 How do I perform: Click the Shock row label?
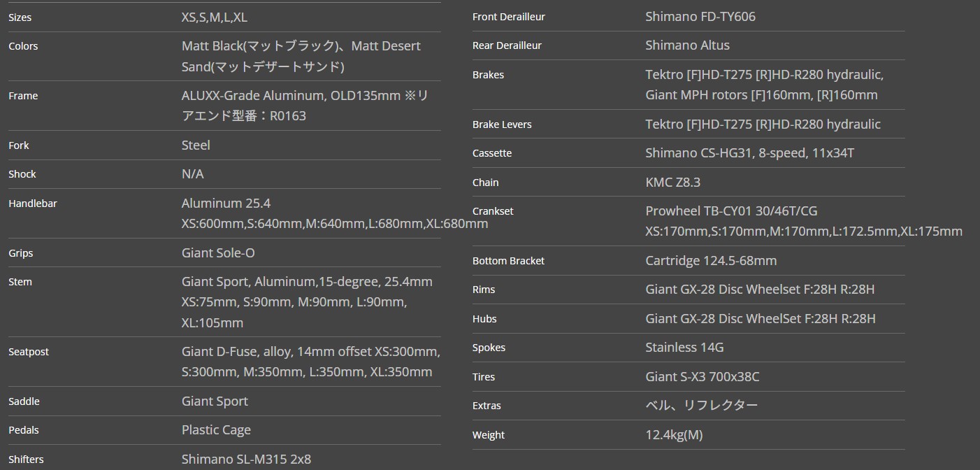point(22,174)
